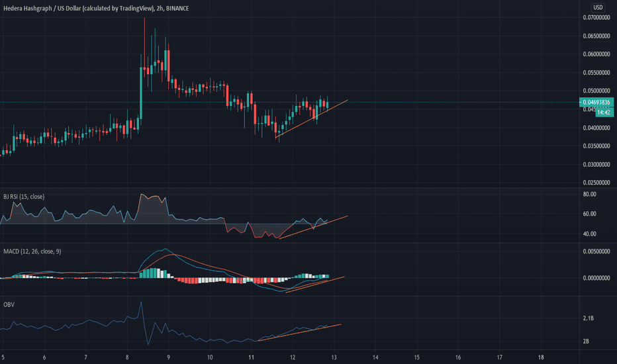617x364 pixels.
Task: Click the RSI 80.00 axis label
Action: 589,195
